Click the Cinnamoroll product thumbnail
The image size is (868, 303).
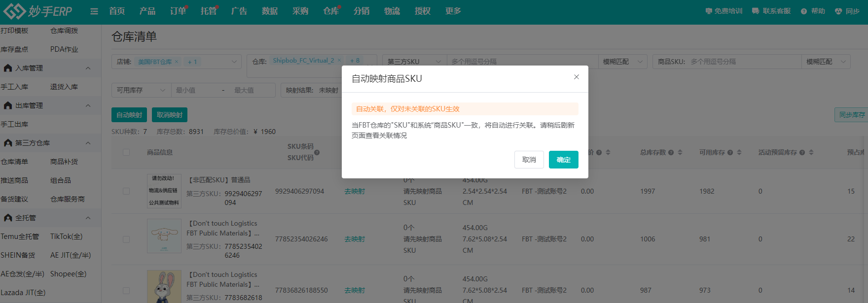pos(164,236)
